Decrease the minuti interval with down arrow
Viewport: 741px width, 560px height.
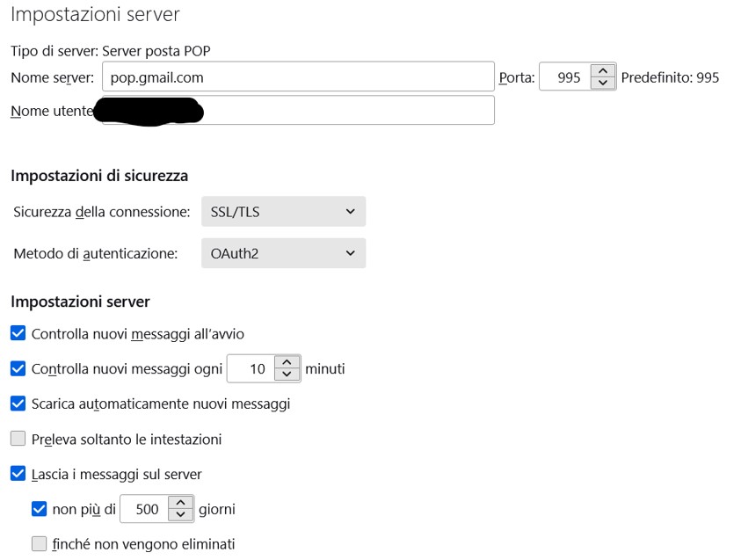pos(287,375)
